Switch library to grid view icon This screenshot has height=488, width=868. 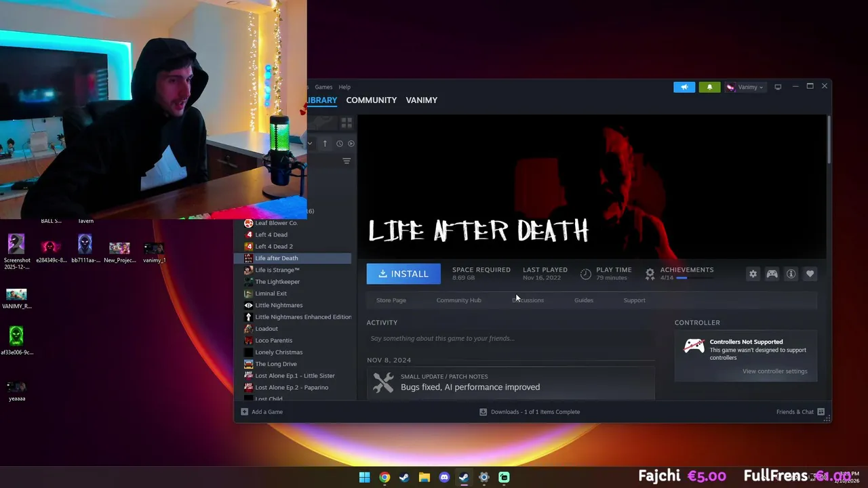tap(347, 123)
